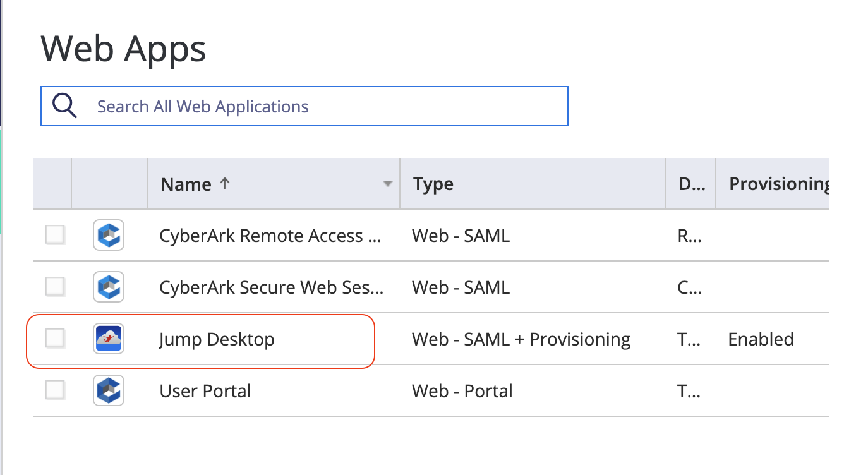The height and width of the screenshot is (475, 868).
Task: Open the Jump Desktop app entry
Action: (217, 339)
